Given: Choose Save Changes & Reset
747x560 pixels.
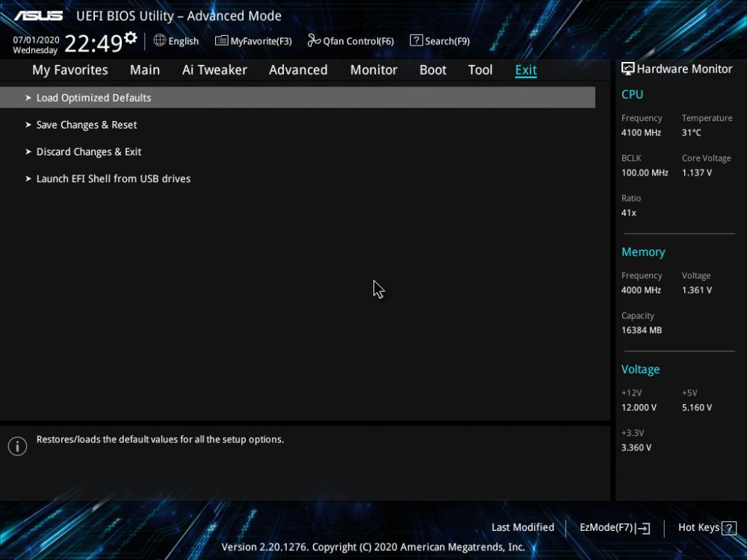Looking at the screenshot, I should pyautogui.click(x=87, y=125).
